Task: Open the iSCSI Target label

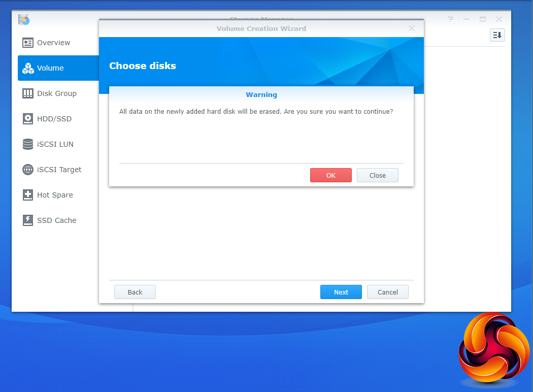Action: [59, 170]
